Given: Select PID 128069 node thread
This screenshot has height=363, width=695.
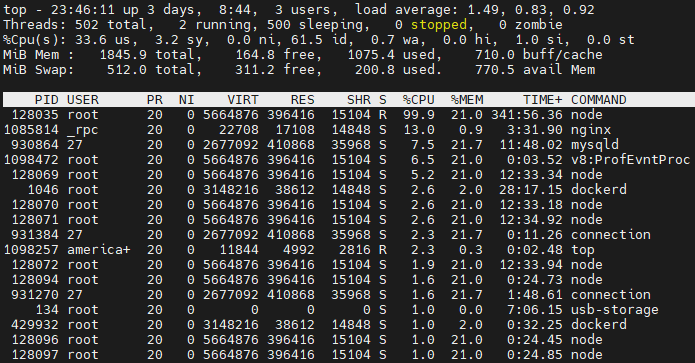Looking at the screenshot, I should [x=35, y=175].
